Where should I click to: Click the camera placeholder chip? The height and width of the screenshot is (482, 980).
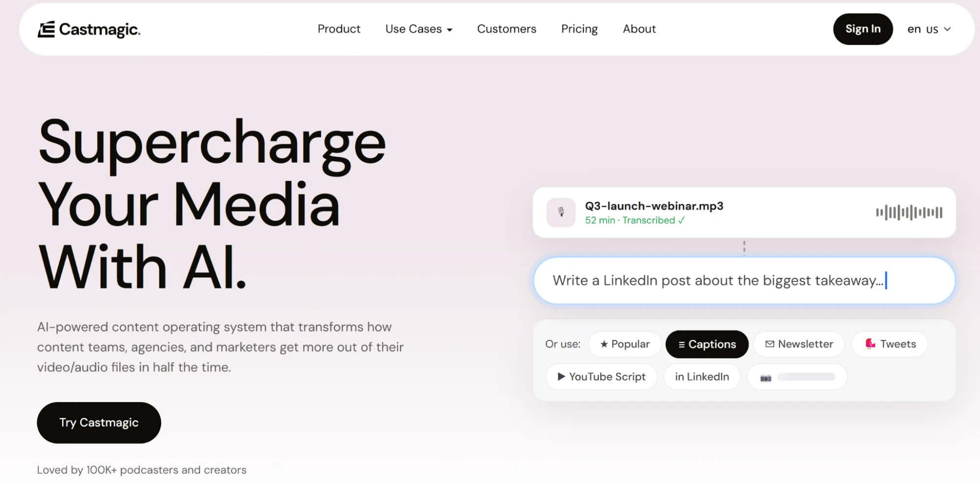797,377
